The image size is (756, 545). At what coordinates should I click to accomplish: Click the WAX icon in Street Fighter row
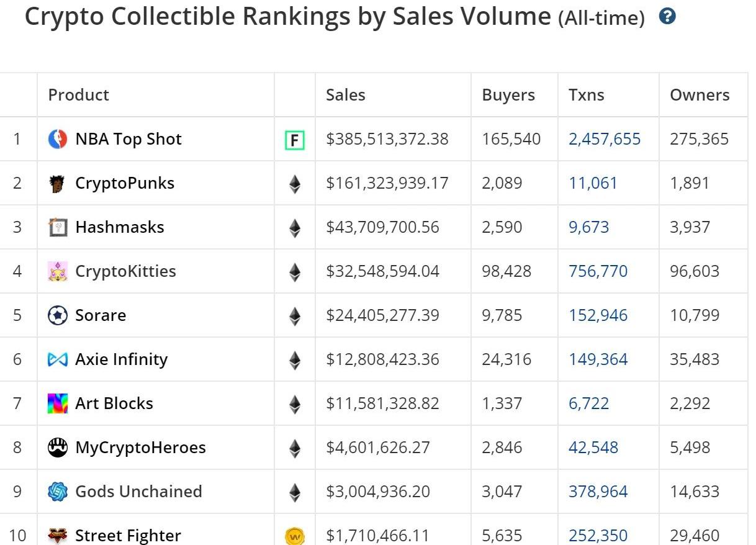coord(295,535)
